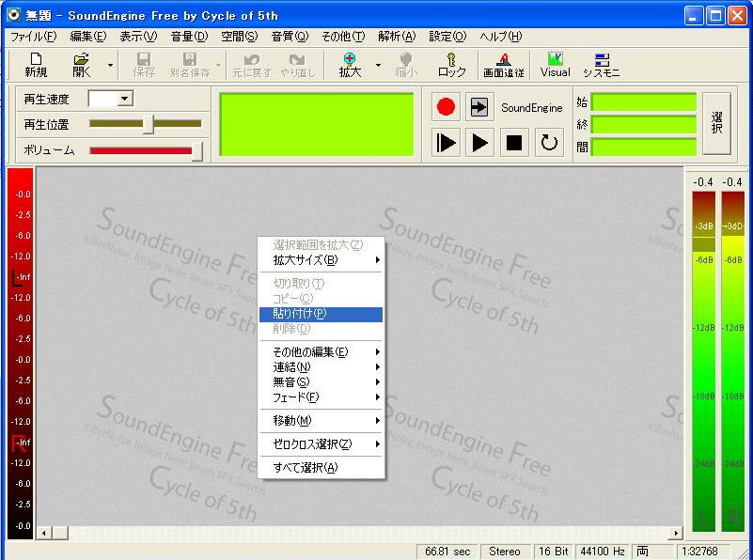Expand 拡大サイズ(B) submenu
The height and width of the screenshot is (560, 753).
321,260
